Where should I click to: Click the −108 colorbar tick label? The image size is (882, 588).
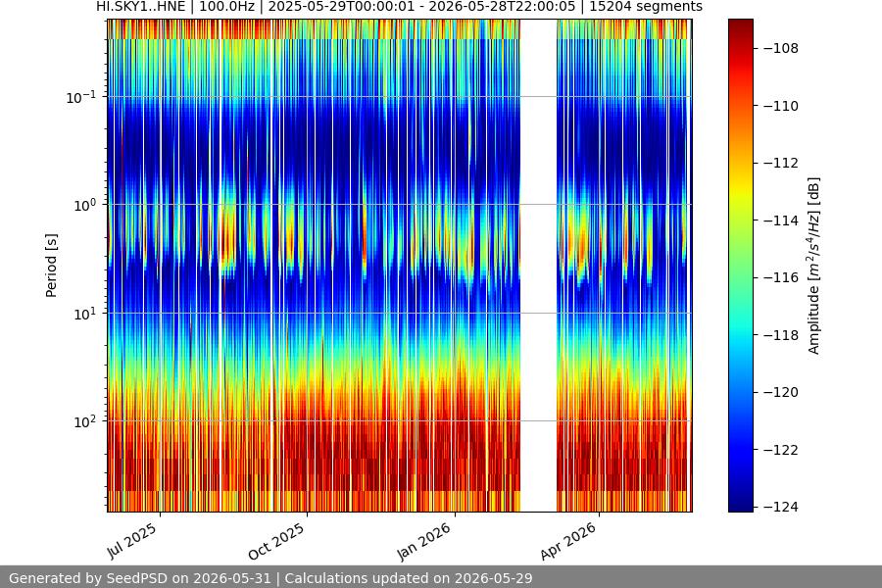(x=781, y=48)
